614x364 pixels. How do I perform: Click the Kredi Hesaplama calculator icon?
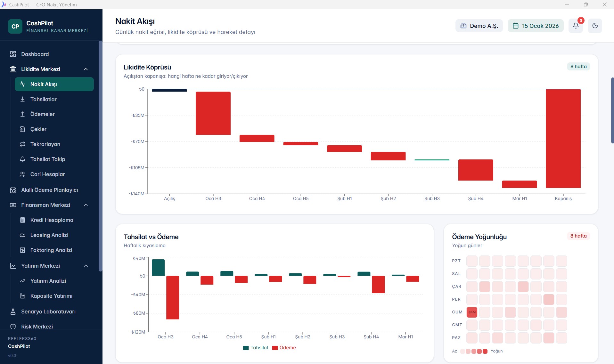22,220
